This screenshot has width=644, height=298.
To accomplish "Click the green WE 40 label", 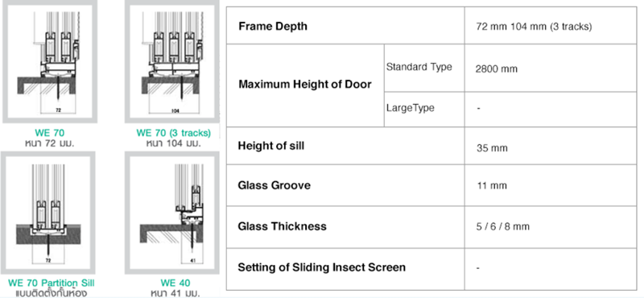I will coord(175,284).
